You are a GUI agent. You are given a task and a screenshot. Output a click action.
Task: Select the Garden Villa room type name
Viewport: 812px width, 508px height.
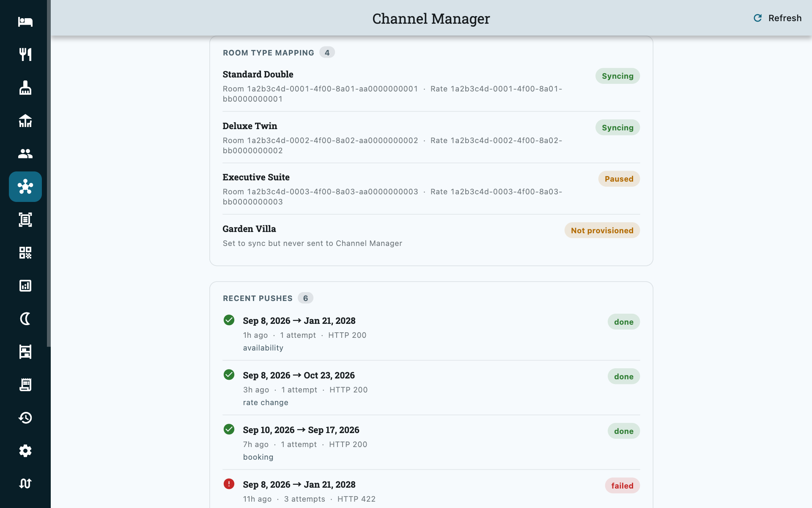[250, 229]
